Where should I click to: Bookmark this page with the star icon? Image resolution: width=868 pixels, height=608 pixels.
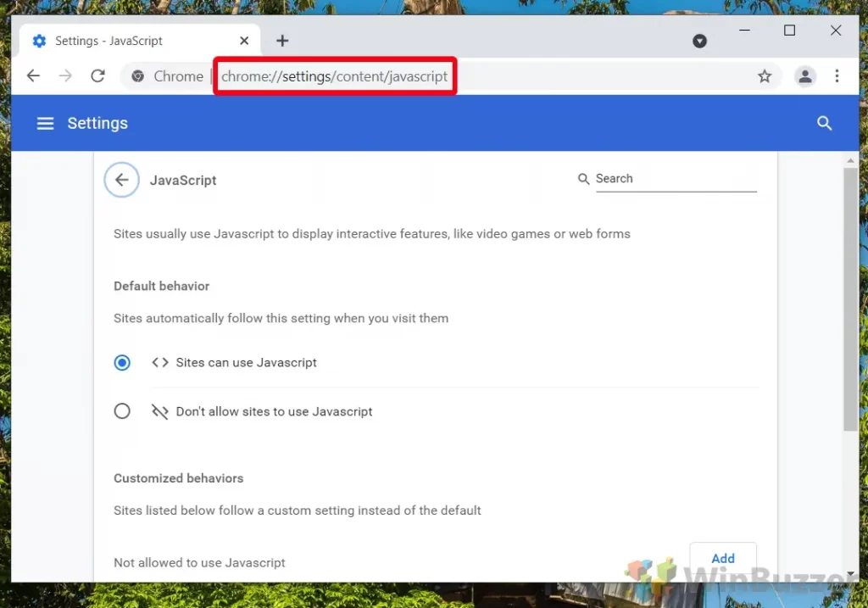765,75
